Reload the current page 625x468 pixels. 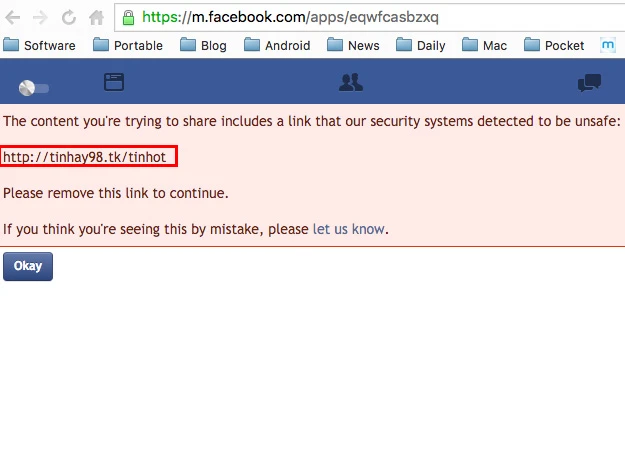pyautogui.click(x=69, y=17)
